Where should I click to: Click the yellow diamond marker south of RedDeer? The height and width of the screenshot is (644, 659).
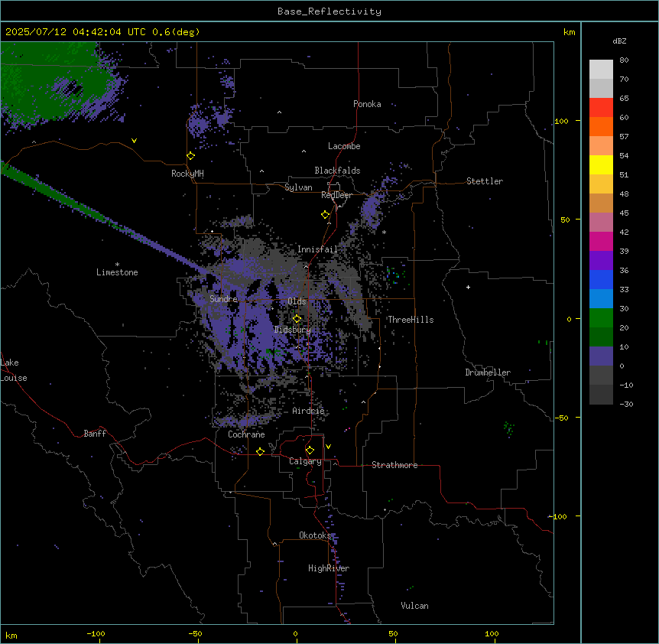(326, 215)
